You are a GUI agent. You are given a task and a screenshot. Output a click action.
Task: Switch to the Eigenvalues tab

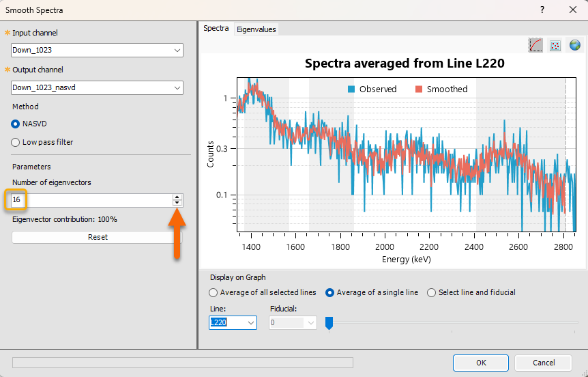point(256,29)
